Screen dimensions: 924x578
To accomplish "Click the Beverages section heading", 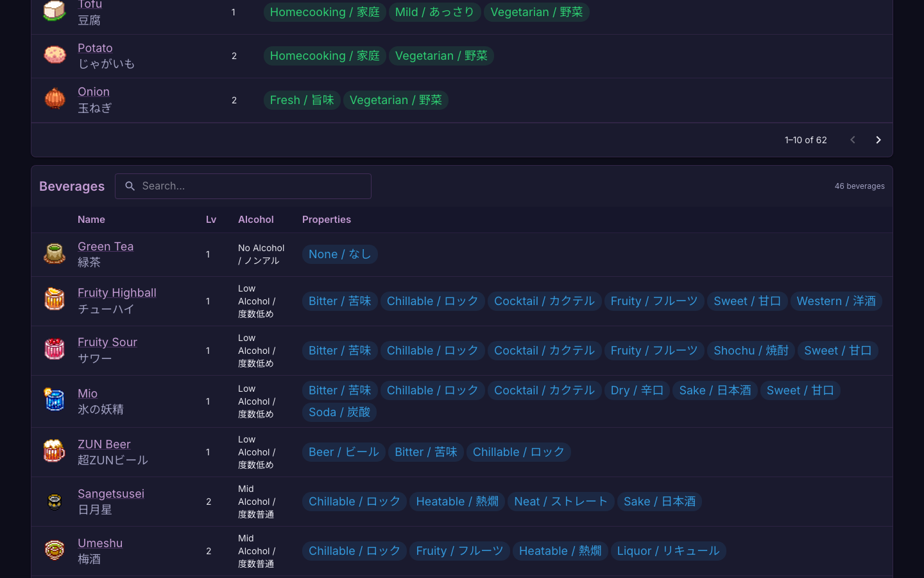I will [72, 186].
